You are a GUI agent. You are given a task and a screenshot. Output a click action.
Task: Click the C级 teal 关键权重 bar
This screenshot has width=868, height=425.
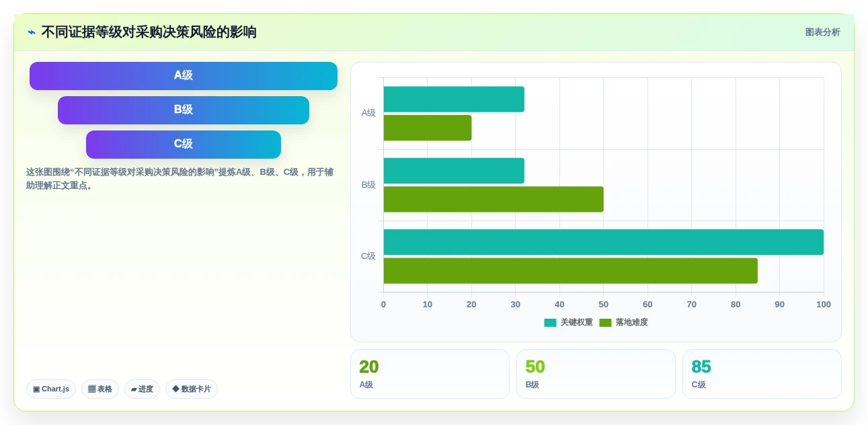click(x=604, y=242)
